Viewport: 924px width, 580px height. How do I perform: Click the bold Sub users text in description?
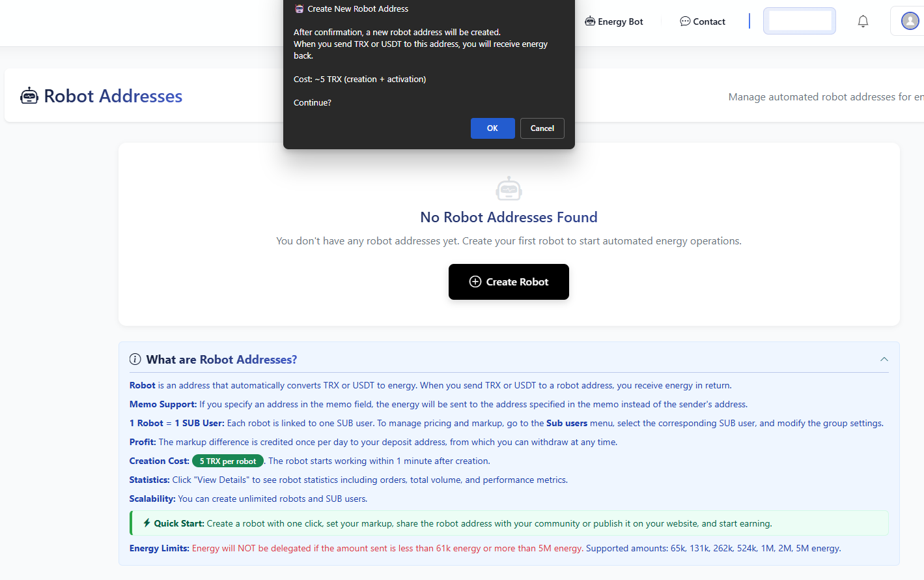[x=567, y=423]
